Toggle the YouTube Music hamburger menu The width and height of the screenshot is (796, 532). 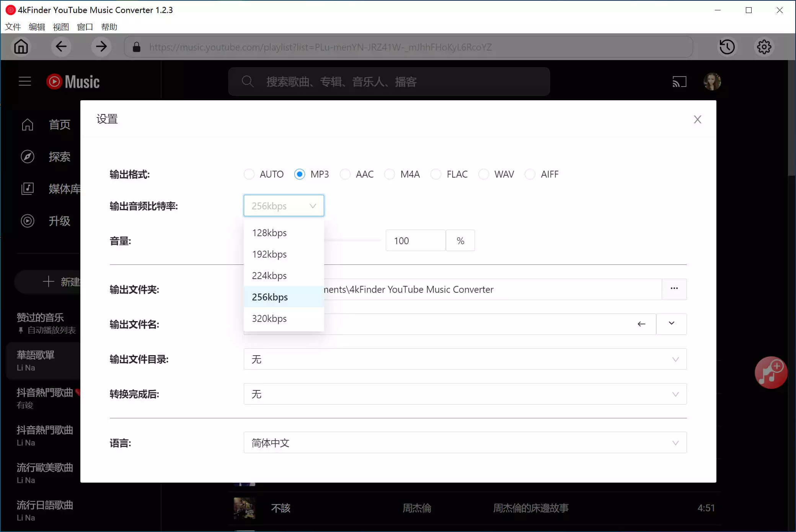tap(25, 82)
